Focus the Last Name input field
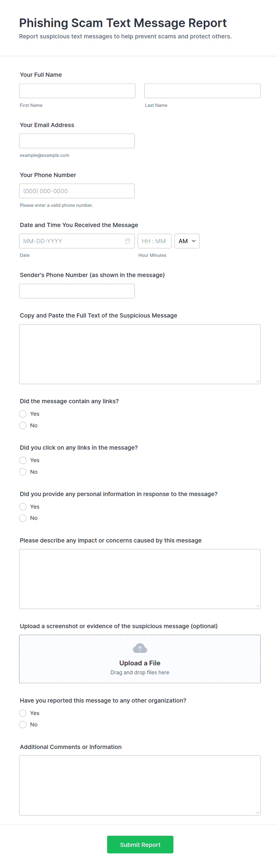Viewport: 277px width, 868px height. point(203,91)
